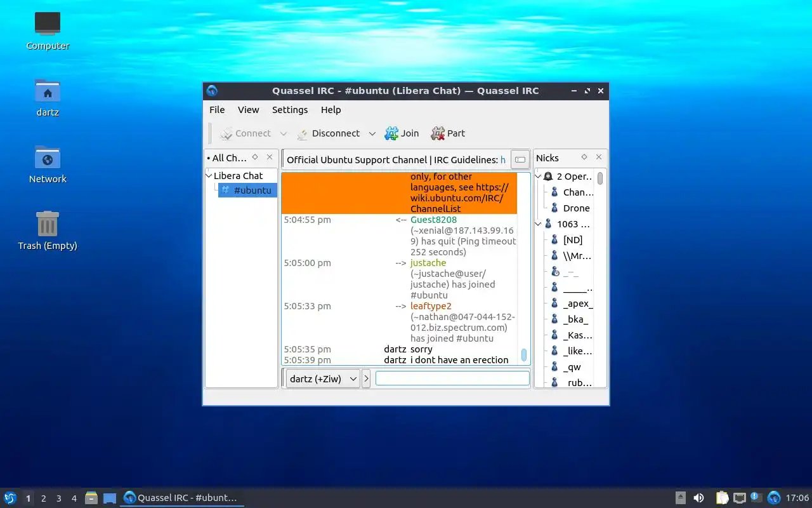This screenshot has width=812, height=508.
Task: Open the Computer desktop icon
Action: pyautogui.click(x=48, y=30)
